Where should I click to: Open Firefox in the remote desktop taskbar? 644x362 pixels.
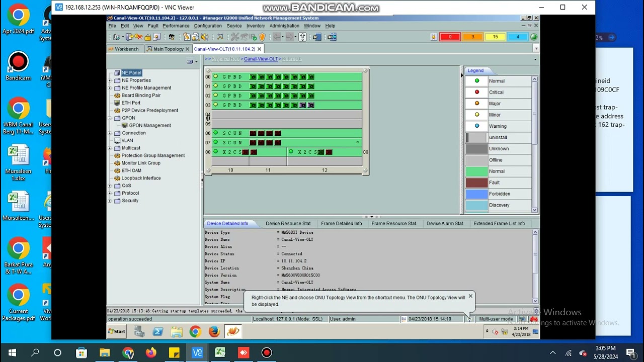[214, 331]
